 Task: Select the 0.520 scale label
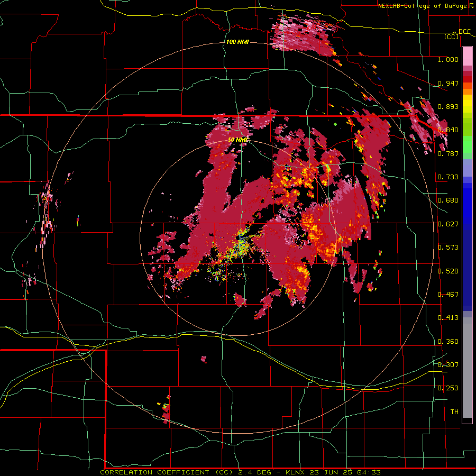448,271
